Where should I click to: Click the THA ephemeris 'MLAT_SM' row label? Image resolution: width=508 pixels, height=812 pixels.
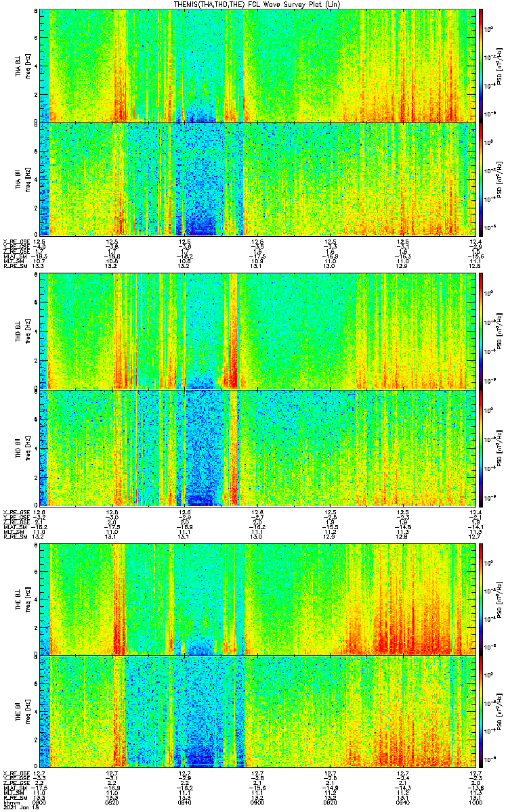pos(14,258)
